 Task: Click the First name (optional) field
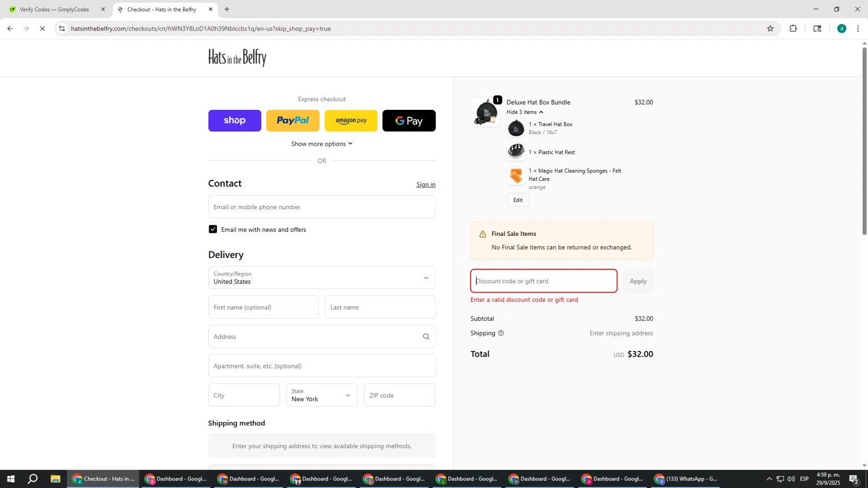point(263,307)
